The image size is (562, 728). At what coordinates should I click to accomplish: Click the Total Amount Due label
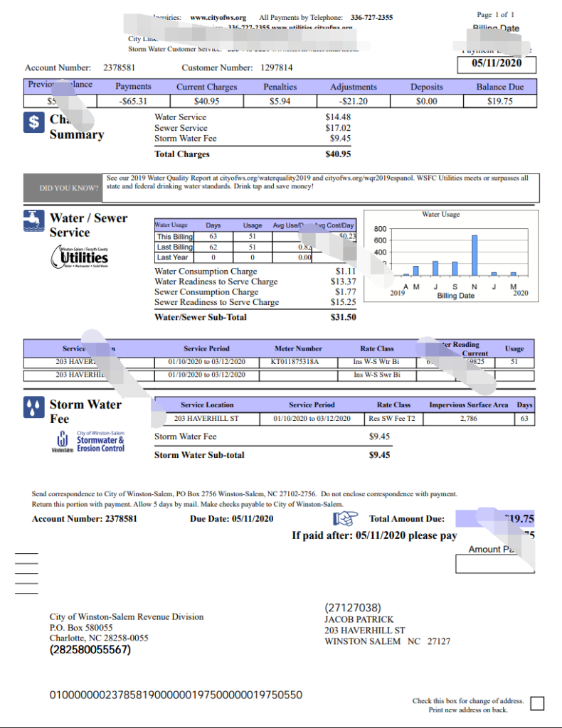407,518
